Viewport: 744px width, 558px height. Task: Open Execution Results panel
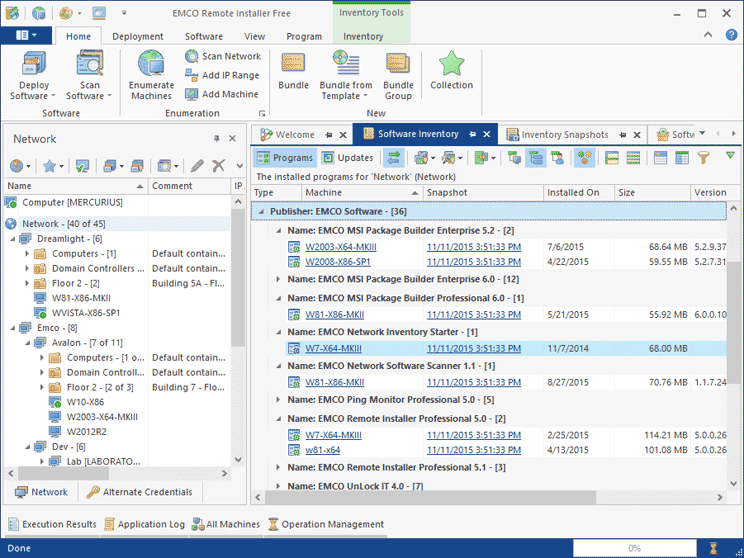(x=53, y=524)
